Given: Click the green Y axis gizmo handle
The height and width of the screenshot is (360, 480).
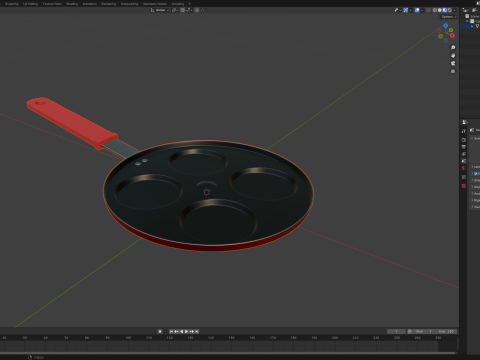Looking at the screenshot, I should (x=451, y=30).
